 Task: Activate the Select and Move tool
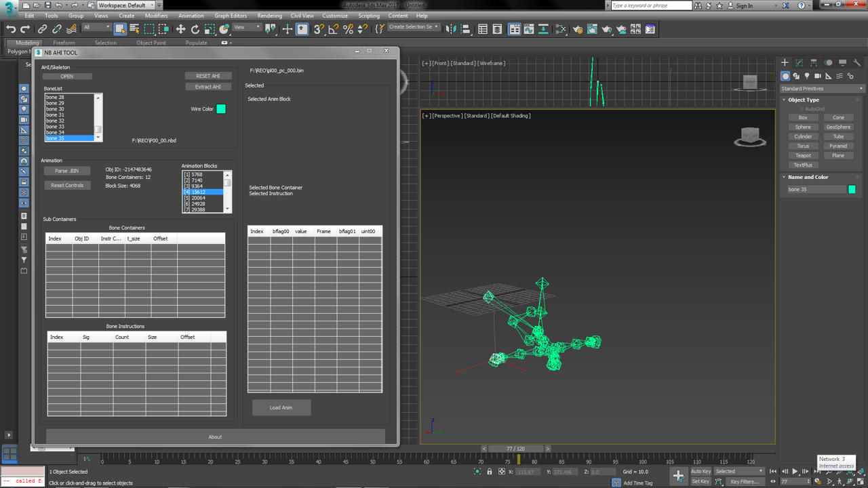(180, 29)
